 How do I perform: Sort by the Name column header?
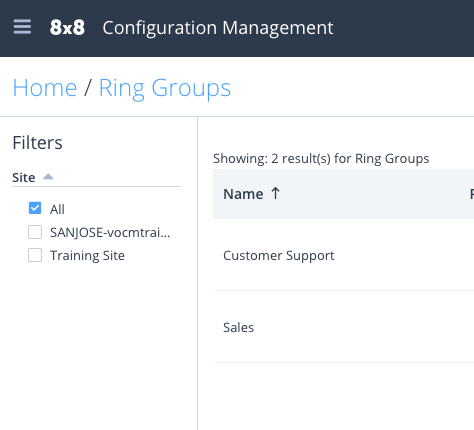[x=243, y=194]
